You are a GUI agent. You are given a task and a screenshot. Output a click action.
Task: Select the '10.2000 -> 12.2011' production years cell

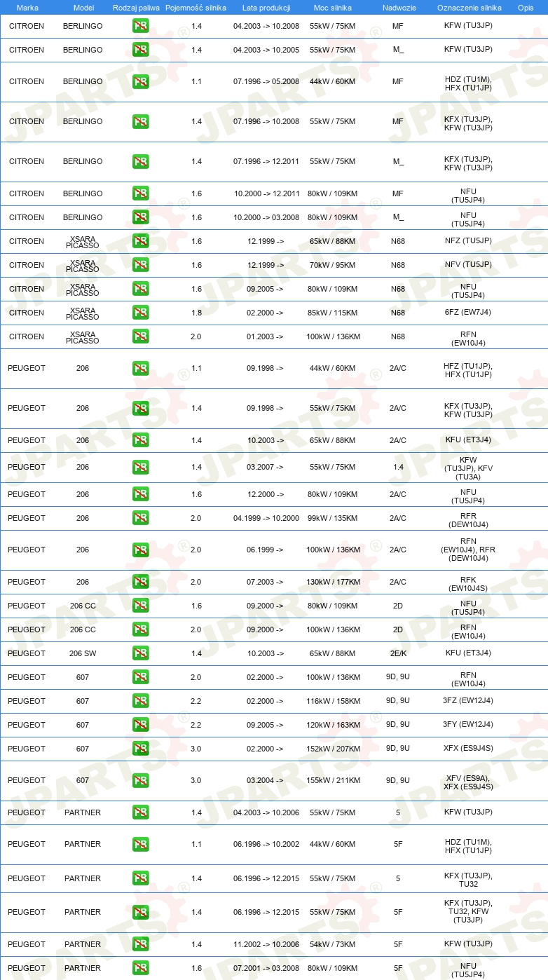pos(266,193)
